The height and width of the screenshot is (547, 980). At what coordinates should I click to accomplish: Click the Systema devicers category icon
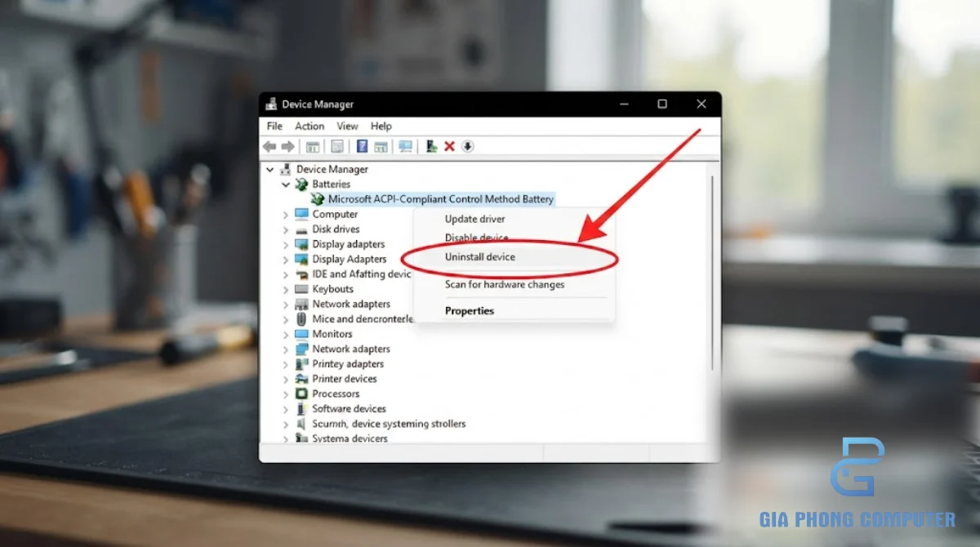[x=301, y=438]
